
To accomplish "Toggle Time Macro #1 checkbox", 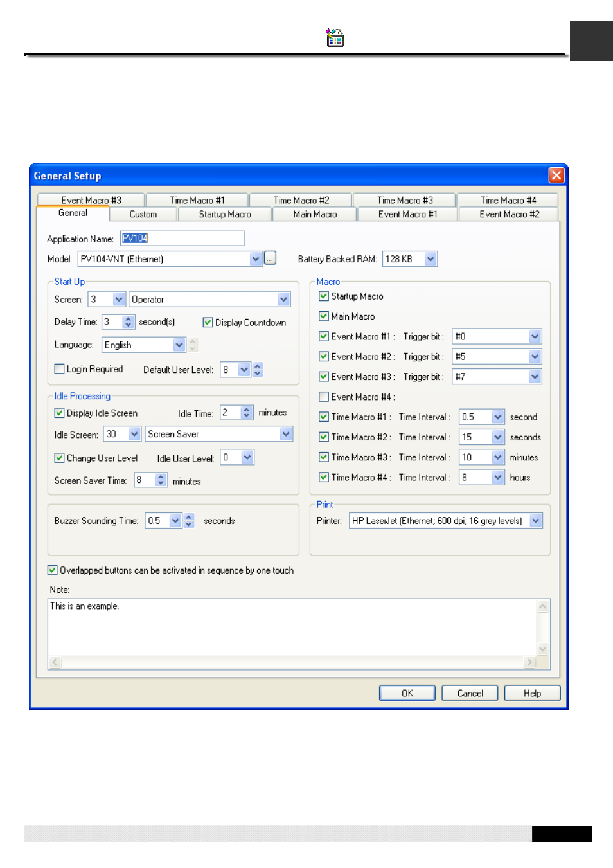I will (x=324, y=417).
